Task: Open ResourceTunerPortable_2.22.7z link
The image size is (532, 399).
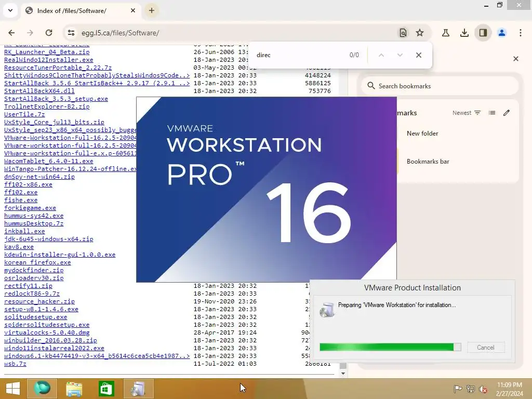Action: pos(58,68)
